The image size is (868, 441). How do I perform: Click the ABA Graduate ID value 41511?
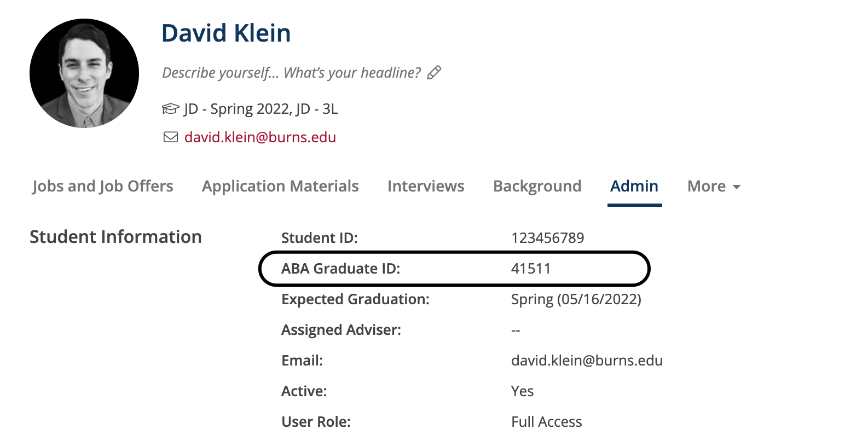[x=531, y=269]
